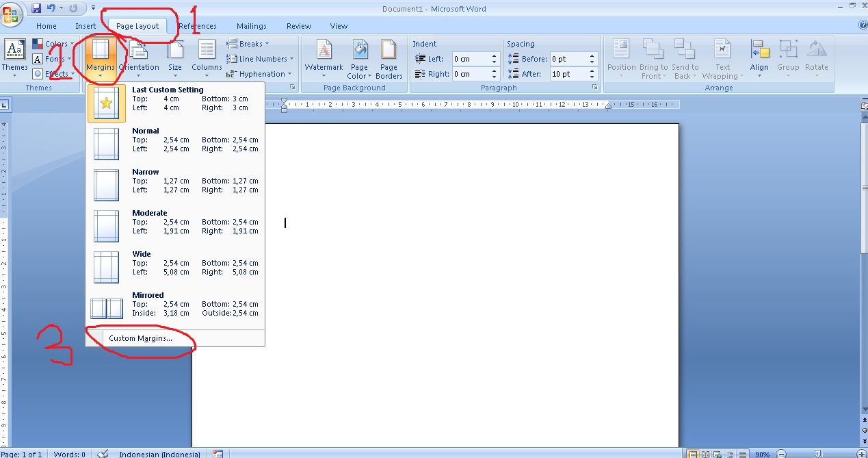Screen dimensions: 868x458
Task: Click the Group button
Action: click(x=788, y=60)
